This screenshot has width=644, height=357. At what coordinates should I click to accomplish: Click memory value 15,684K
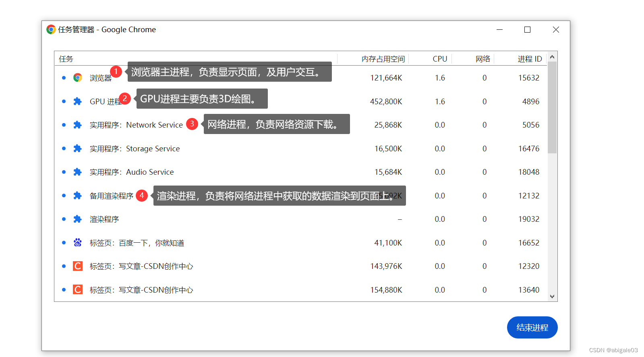[x=388, y=172]
